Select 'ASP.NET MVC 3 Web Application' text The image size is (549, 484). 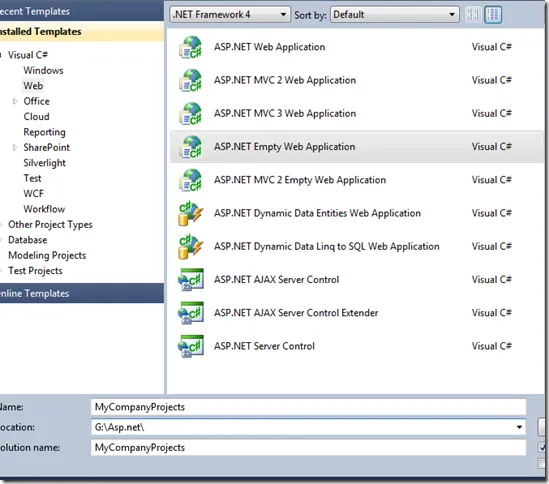285,113
